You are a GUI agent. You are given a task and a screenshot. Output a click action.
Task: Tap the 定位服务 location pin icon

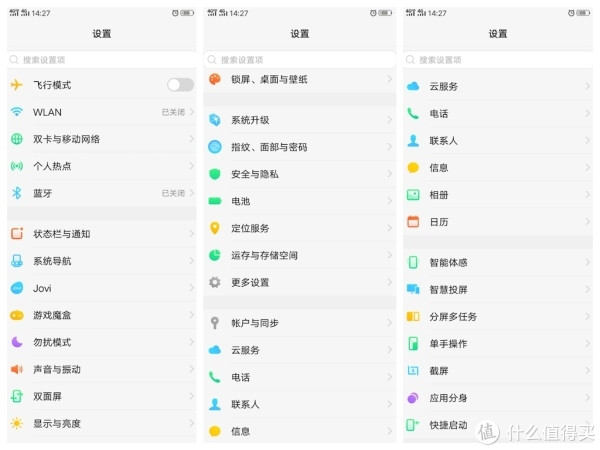click(x=214, y=228)
